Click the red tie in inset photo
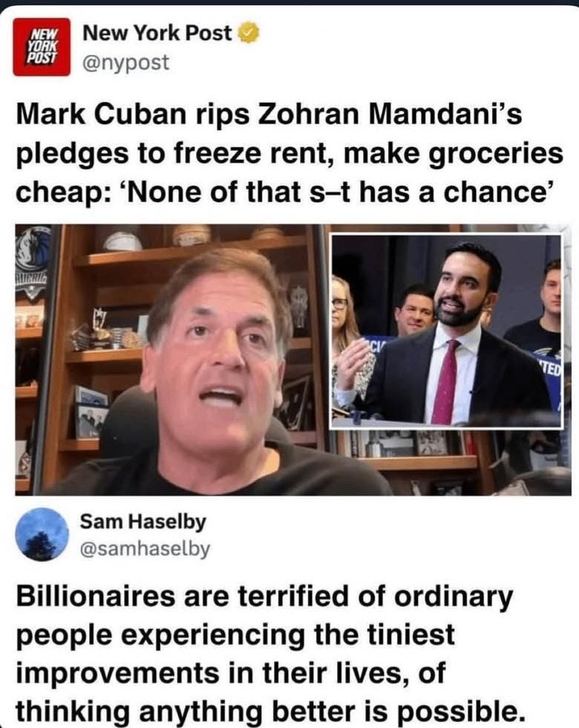Image resolution: width=579 pixels, height=728 pixels. (445, 382)
